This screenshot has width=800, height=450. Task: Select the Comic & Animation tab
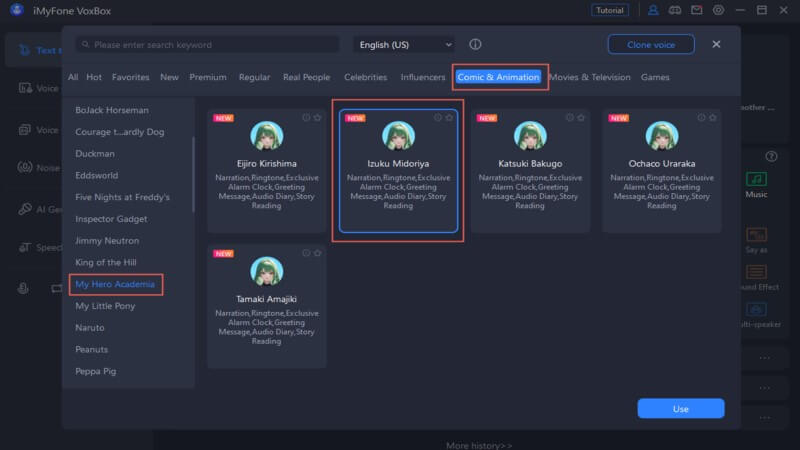click(498, 77)
